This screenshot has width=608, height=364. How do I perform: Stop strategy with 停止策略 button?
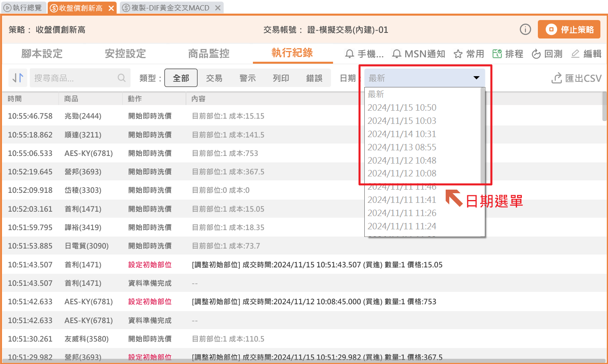point(569,30)
